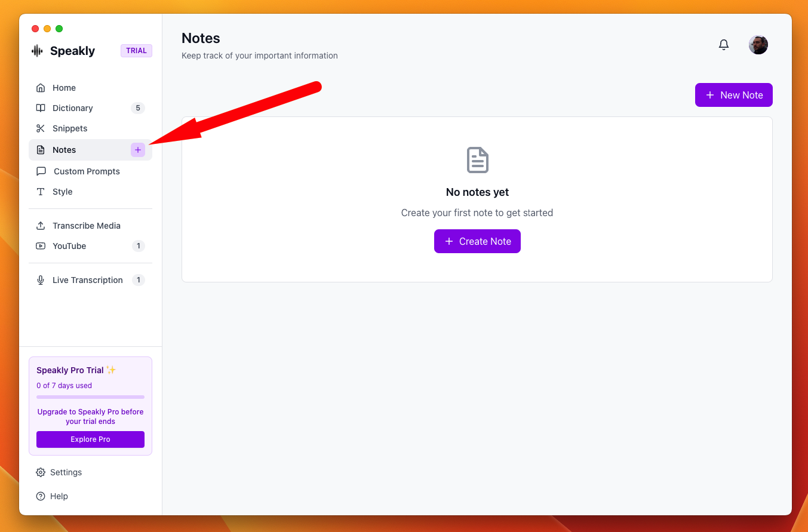The width and height of the screenshot is (808, 532).
Task: Click the New Note button
Action: (x=733, y=95)
